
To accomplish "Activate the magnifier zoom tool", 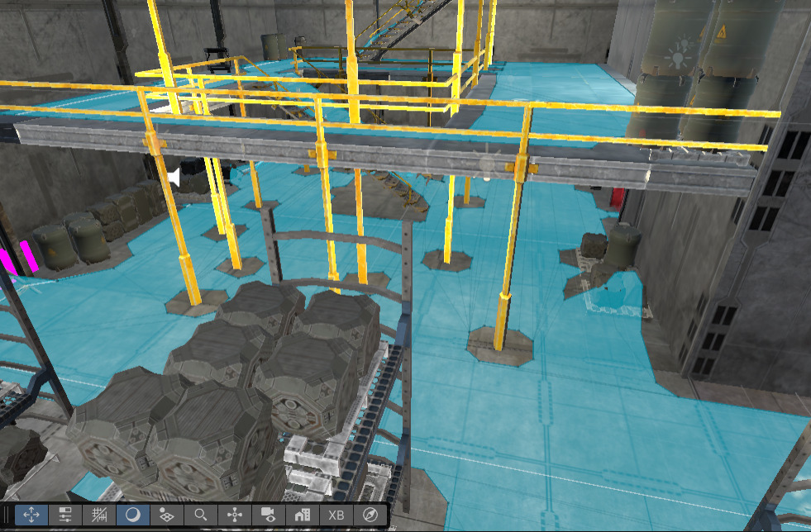I will [200, 516].
